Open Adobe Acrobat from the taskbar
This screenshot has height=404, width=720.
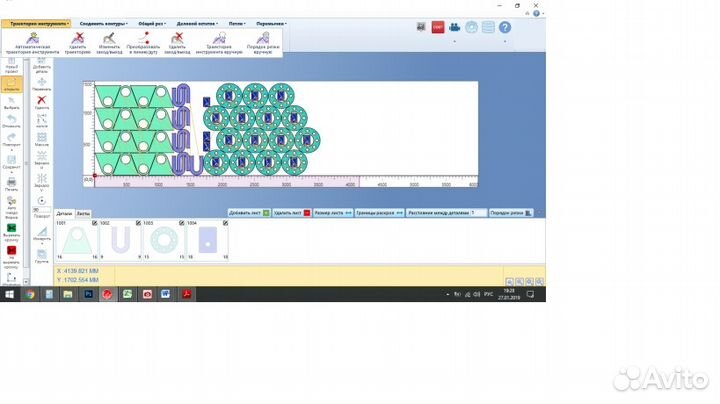click(184, 294)
